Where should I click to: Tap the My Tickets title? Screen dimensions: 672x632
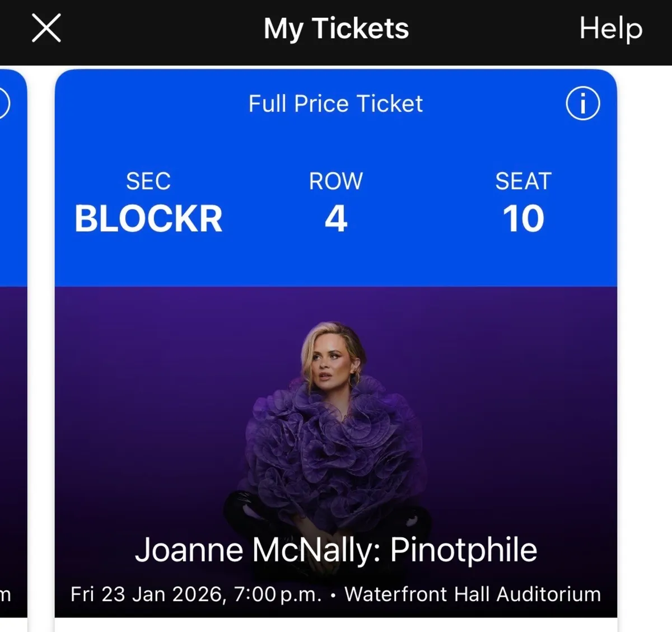coord(336,29)
